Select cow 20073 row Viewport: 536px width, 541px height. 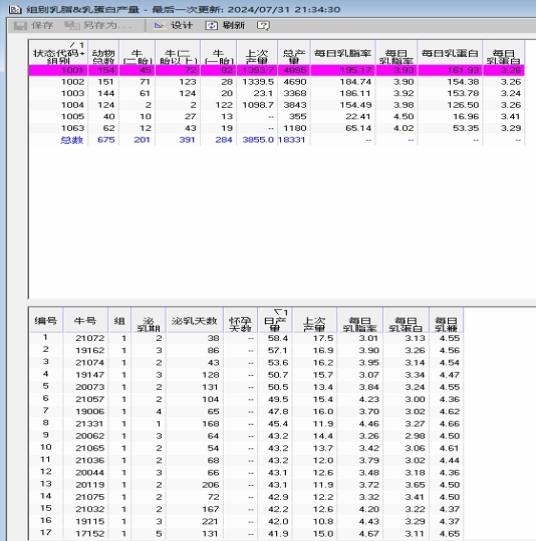246,387
